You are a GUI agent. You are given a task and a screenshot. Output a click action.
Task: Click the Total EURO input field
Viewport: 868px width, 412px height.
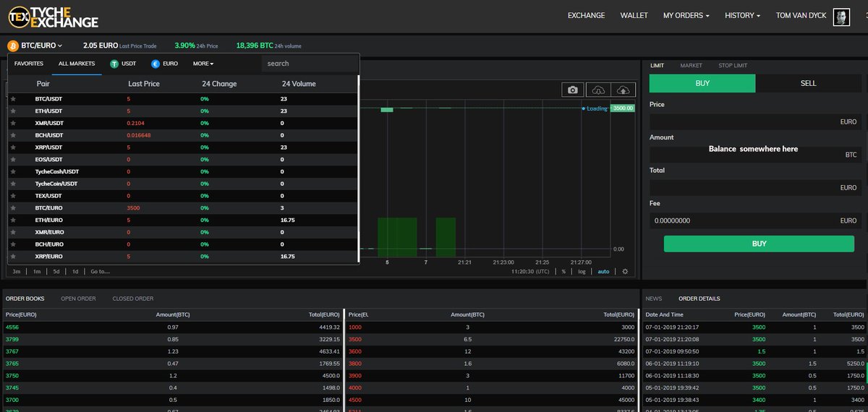click(755, 187)
